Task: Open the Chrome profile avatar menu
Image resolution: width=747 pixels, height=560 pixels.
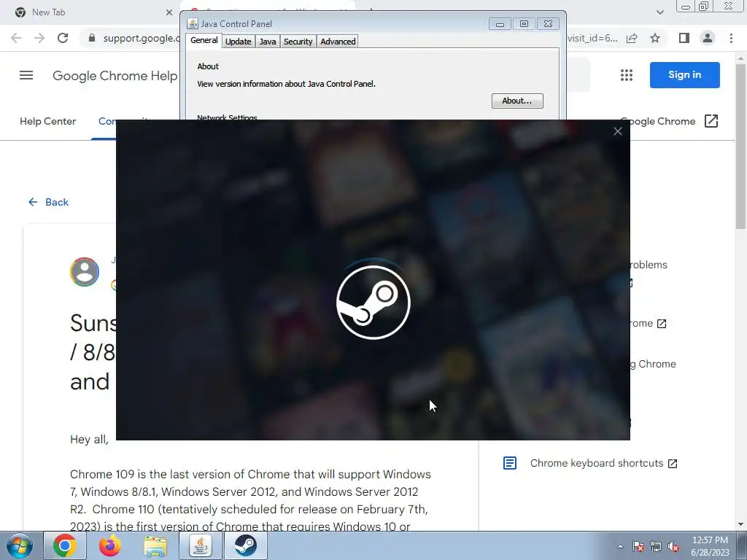Action: point(708,38)
